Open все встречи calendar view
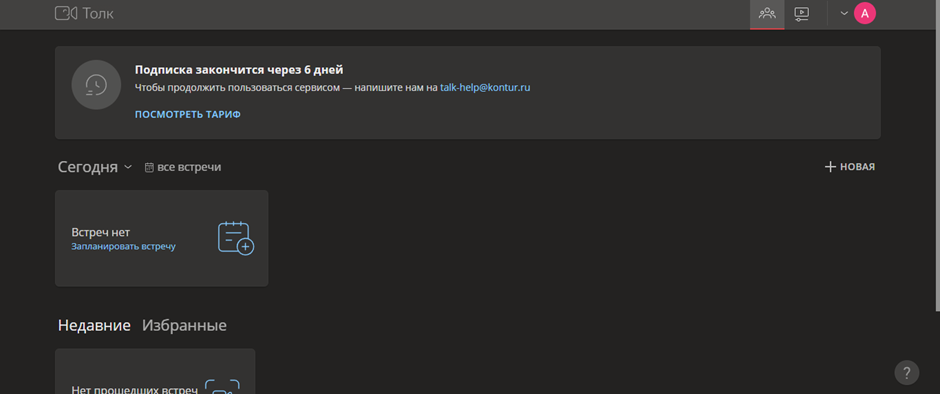Screen dimensions: 940x394 [183, 167]
